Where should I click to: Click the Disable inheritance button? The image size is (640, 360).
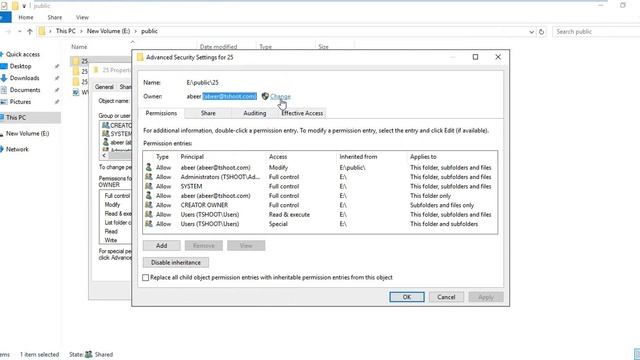tap(176, 262)
